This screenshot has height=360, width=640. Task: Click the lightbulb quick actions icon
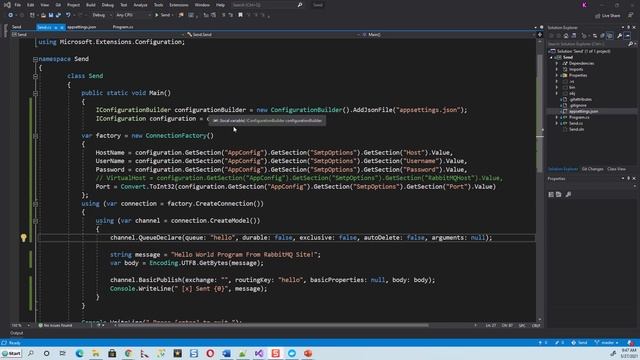point(24,238)
